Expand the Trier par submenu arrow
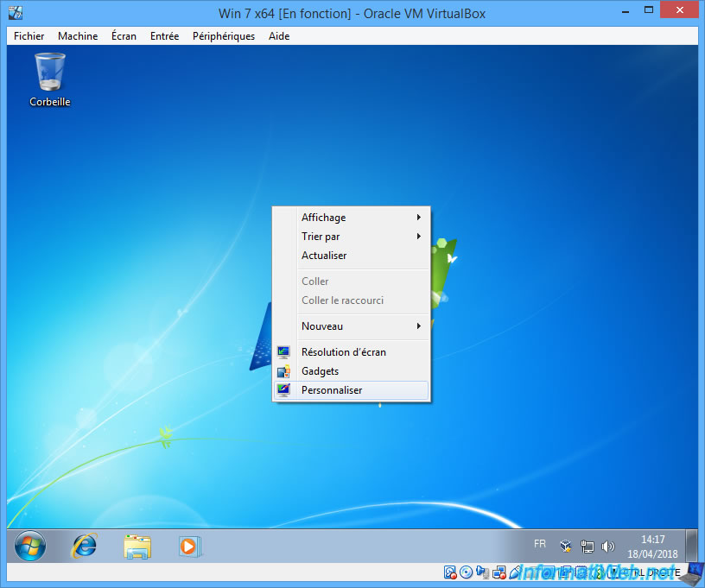The height and width of the screenshot is (588, 705). [x=418, y=237]
